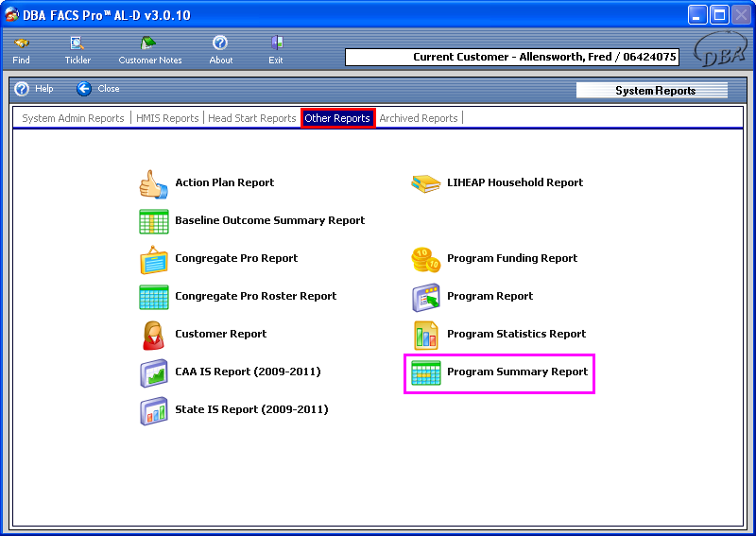Open the Head Start Reports tab
Image resolution: width=756 pixels, height=536 pixels.
251,118
